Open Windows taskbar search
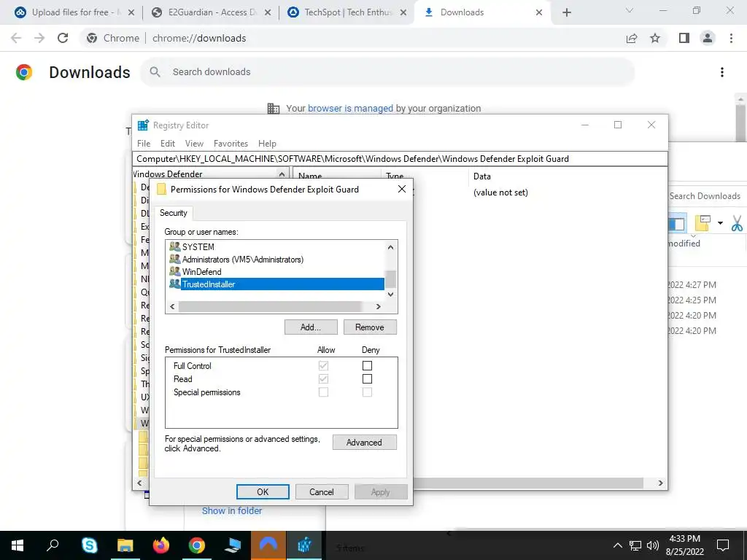This screenshot has width=747, height=560. [x=53, y=545]
